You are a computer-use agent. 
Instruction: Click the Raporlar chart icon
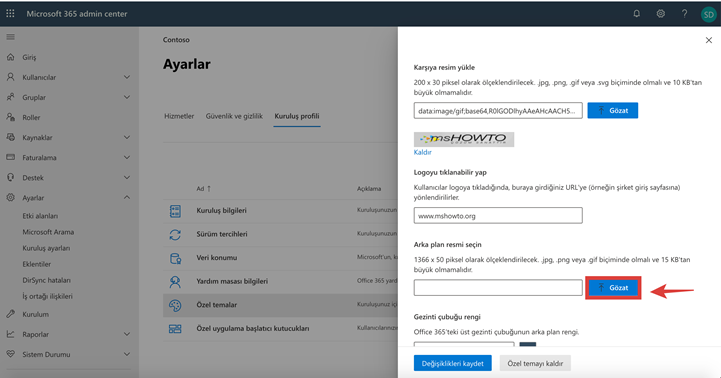11,334
